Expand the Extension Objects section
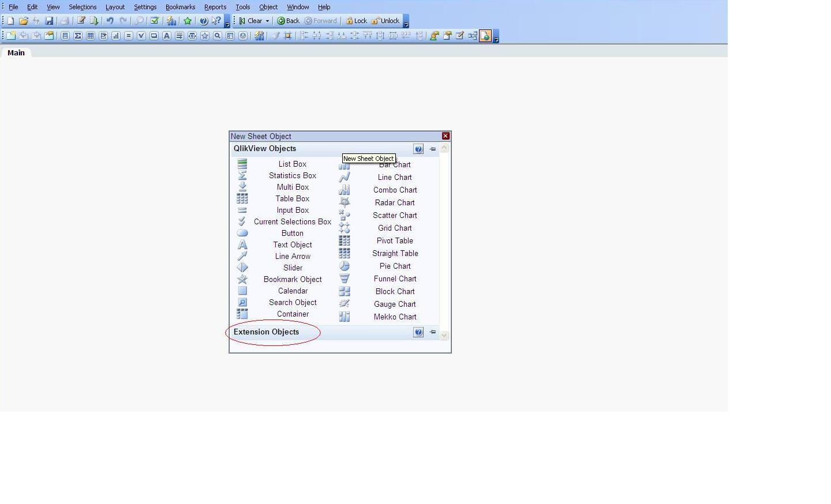 266,332
